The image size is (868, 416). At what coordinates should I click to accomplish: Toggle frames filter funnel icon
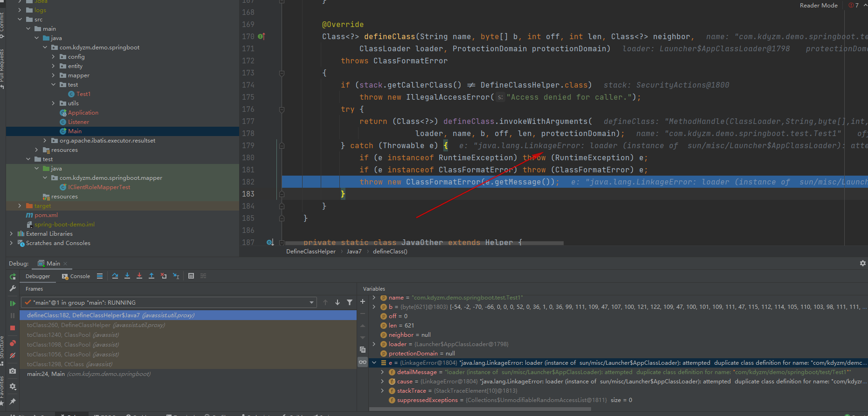pos(350,302)
